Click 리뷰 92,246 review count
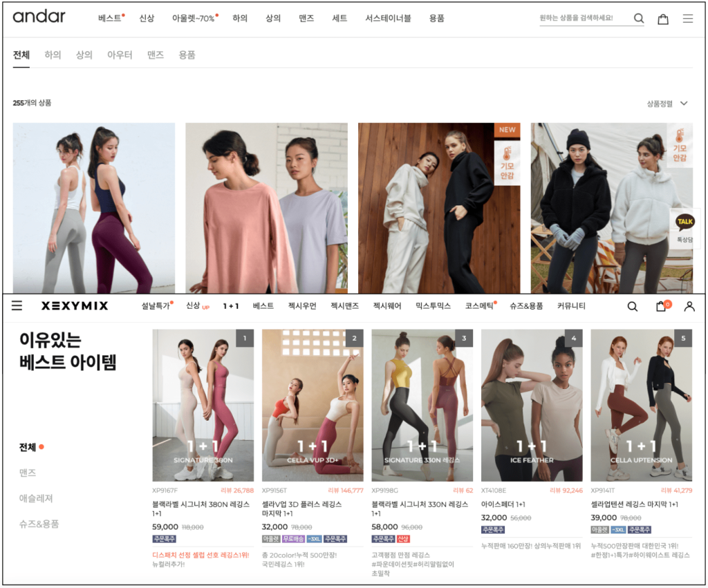 [566, 490]
